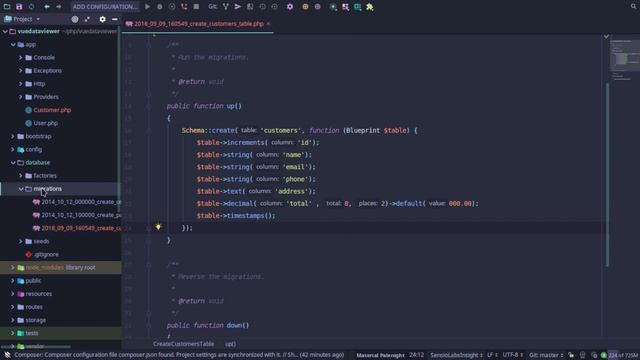Expand the Console folder

coord(21,58)
